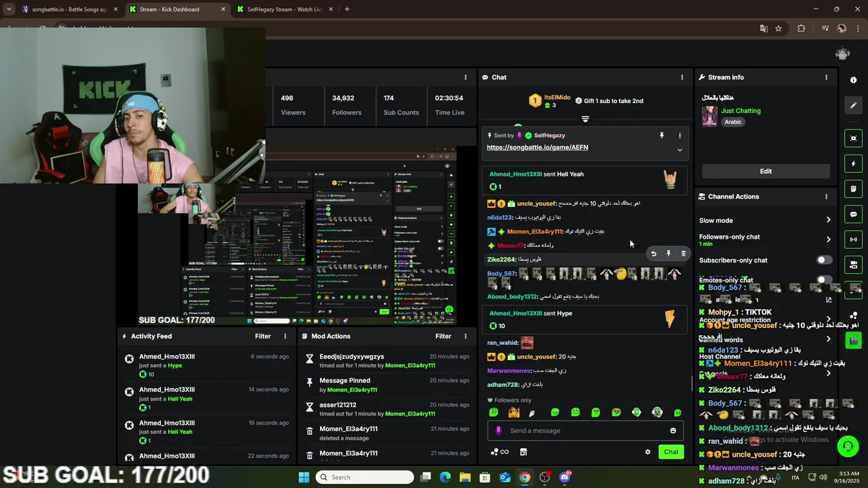This screenshot has width=868, height=488.
Task: Unpin the pinned songbattle message
Action: coord(662,136)
